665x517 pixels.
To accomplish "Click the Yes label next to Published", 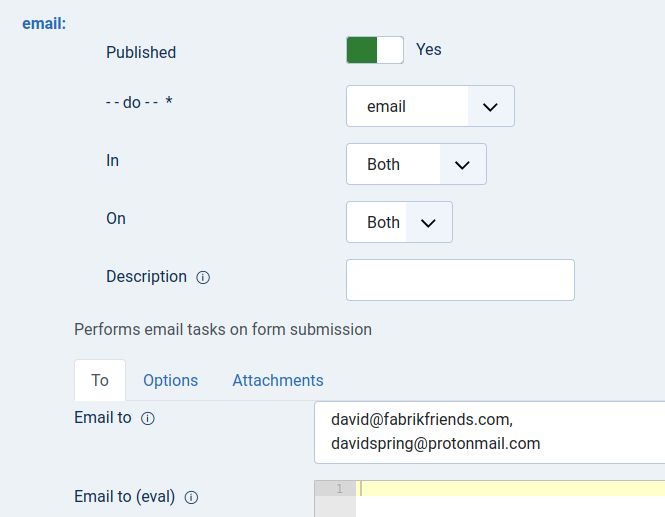I will [x=428, y=49].
